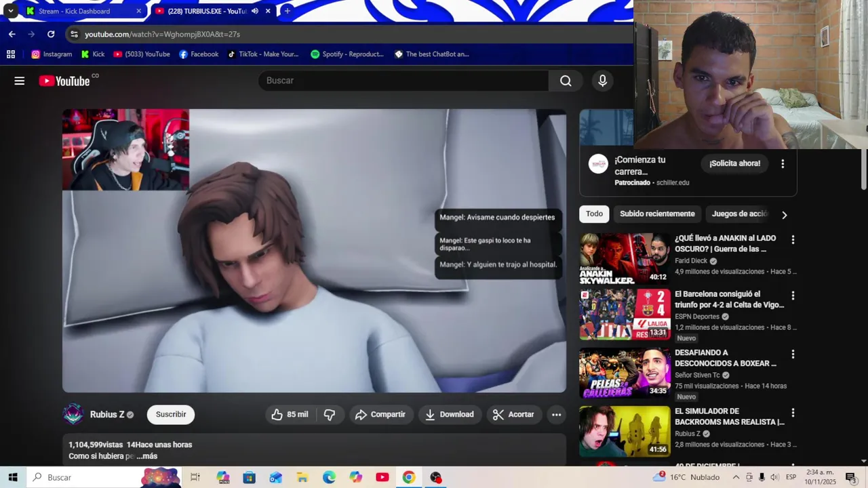Viewport: 868px width, 488px height.
Task: Open the system volume icon in tray
Action: (x=774, y=477)
